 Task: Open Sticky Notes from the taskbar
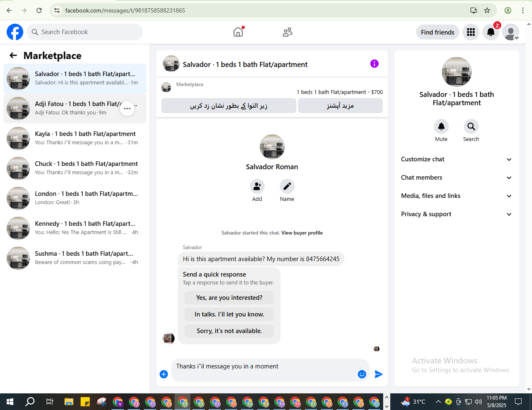point(85,402)
